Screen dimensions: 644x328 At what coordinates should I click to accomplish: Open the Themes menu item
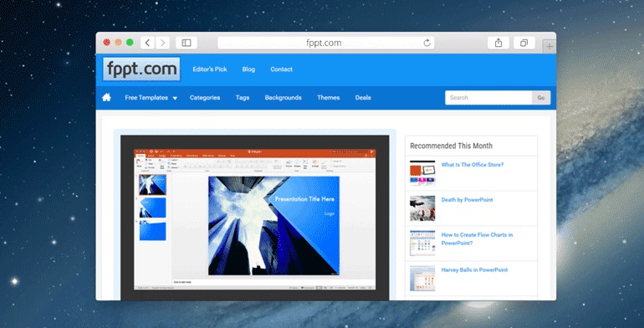pos(328,97)
